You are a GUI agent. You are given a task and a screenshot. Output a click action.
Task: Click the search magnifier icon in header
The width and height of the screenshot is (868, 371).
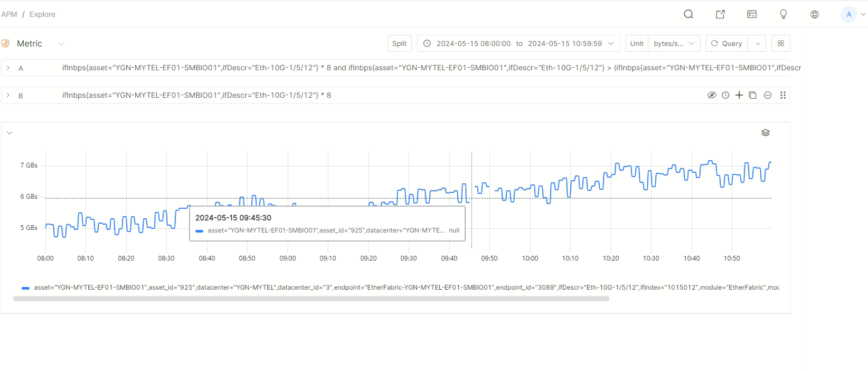point(688,14)
